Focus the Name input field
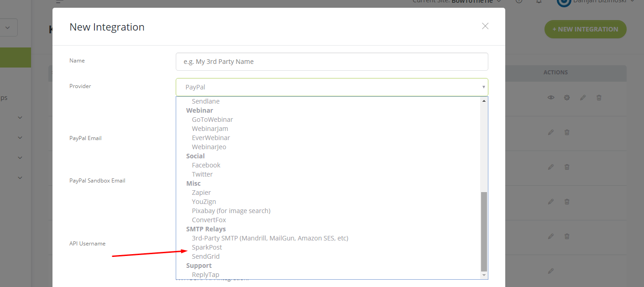Viewport: 644px width, 287px height. point(332,62)
